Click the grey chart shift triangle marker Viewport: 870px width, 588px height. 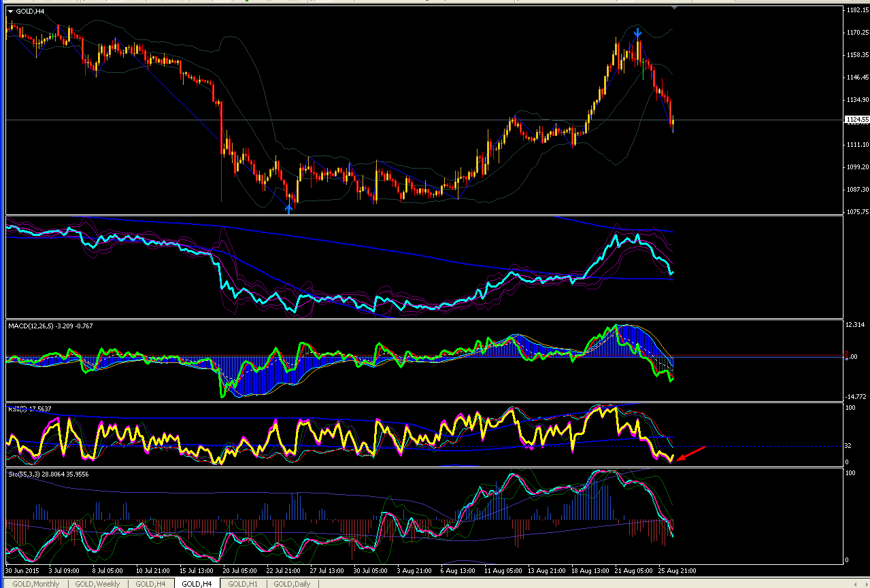click(674, 8)
